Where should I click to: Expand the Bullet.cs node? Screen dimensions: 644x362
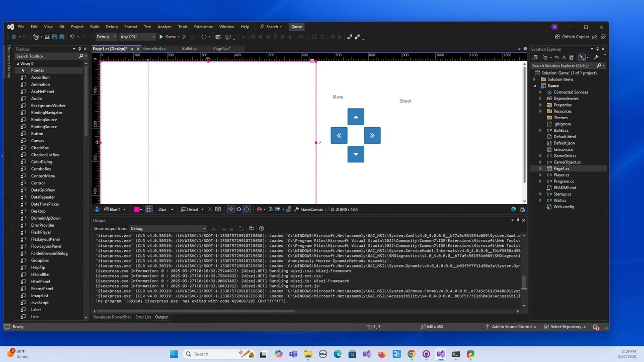point(540,130)
